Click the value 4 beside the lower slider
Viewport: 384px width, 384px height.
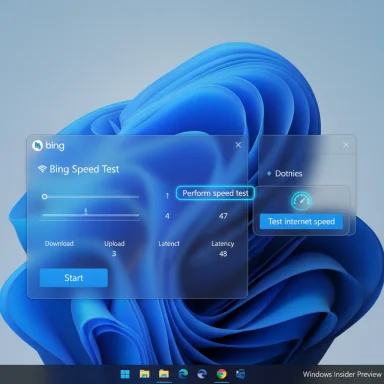point(167,216)
